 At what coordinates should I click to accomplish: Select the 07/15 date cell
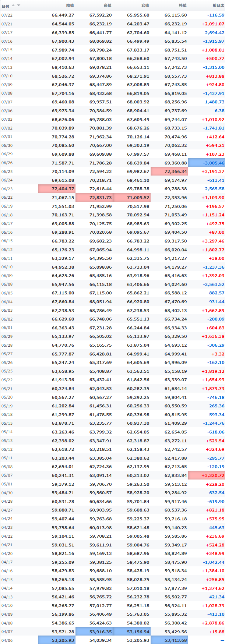(x=7, y=50)
